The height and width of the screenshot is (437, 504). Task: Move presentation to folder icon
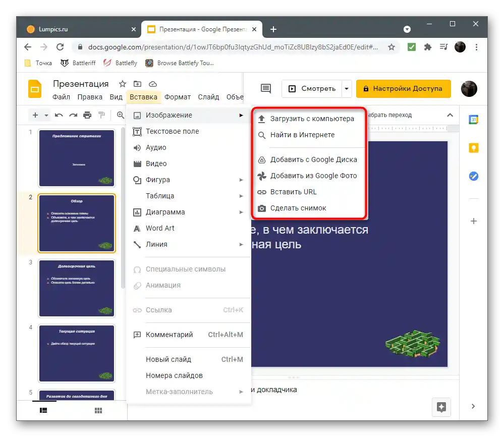[137, 84]
